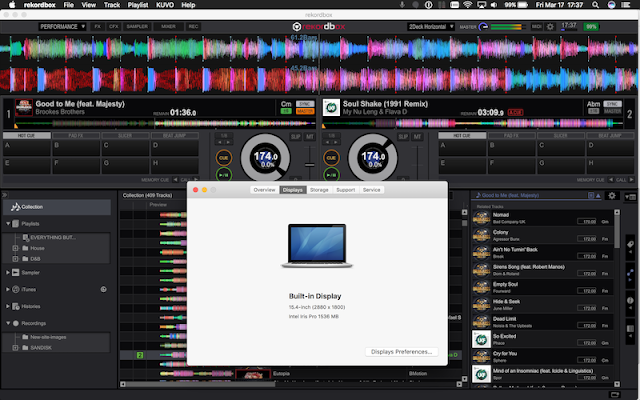Toggle SLIP mode on deck 1
This screenshot has width=640, height=400.
click(296, 137)
